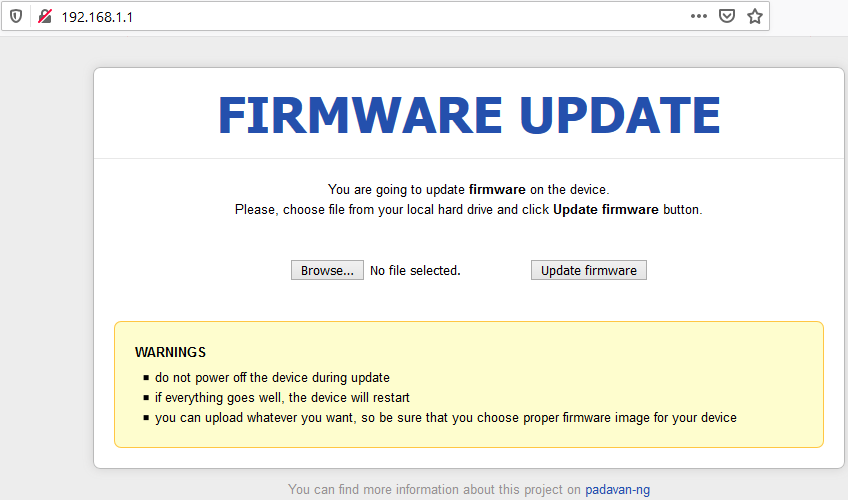Save page with the Pocket icon
Viewport: 848px width, 500px height.
click(x=727, y=16)
